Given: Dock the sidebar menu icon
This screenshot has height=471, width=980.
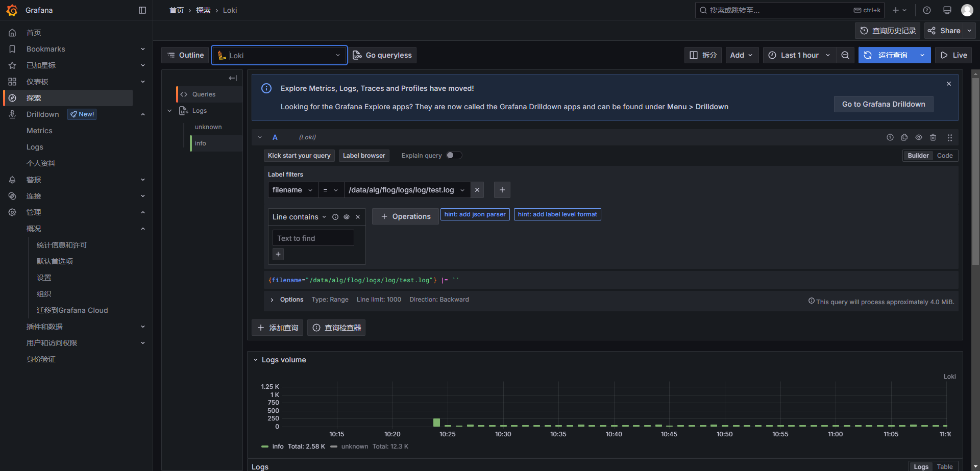Looking at the screenshot, I should coord(142,10).
